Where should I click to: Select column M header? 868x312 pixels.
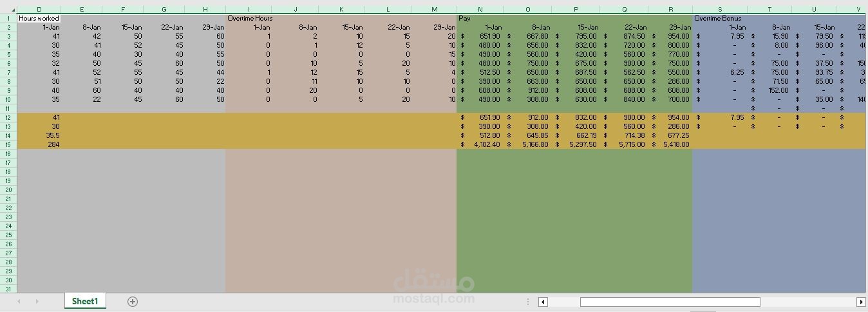coord(434,10)
